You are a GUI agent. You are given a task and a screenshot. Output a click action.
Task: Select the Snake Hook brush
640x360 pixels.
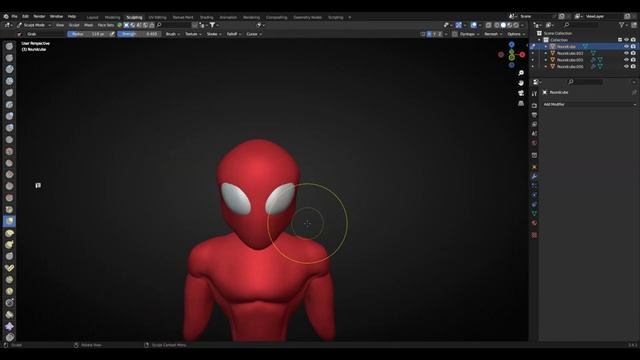coord(9,244)
